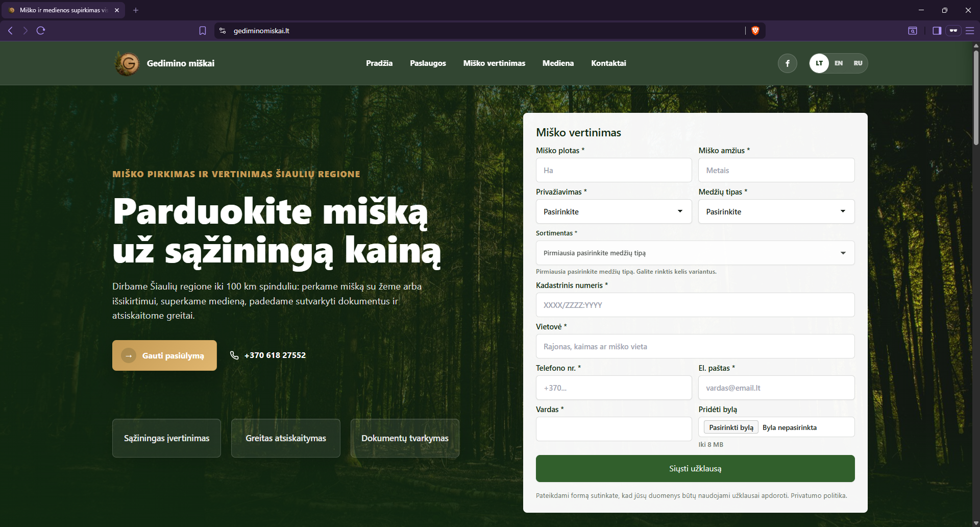
Task: Go to the Paslaugos menu item
Action: point(428,63)
